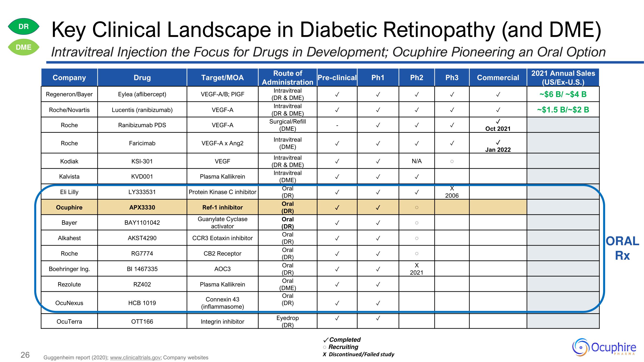Open the www.clinicaltrials.gov link

point(135,357)
